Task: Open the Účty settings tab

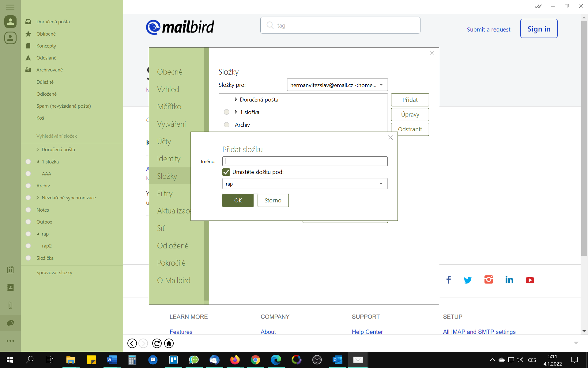Action: tap(164, 141)
